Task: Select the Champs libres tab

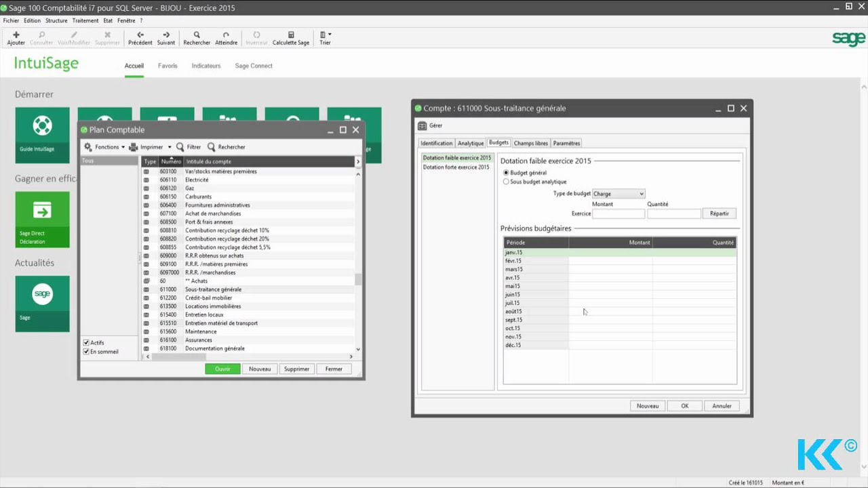Action: [x=531, y=143]
